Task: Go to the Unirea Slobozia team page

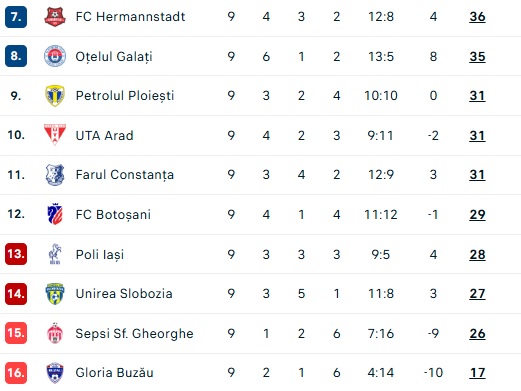Action: tap(124, 294)
